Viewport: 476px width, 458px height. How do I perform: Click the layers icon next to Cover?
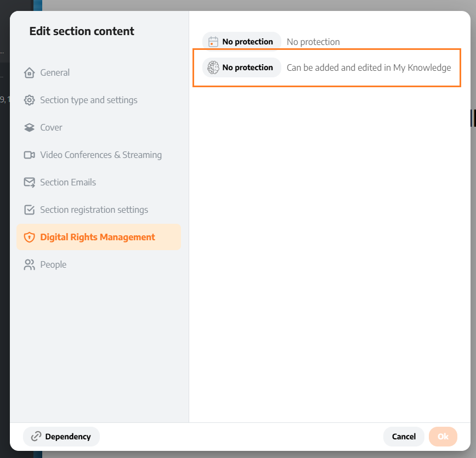click(30, 127)
